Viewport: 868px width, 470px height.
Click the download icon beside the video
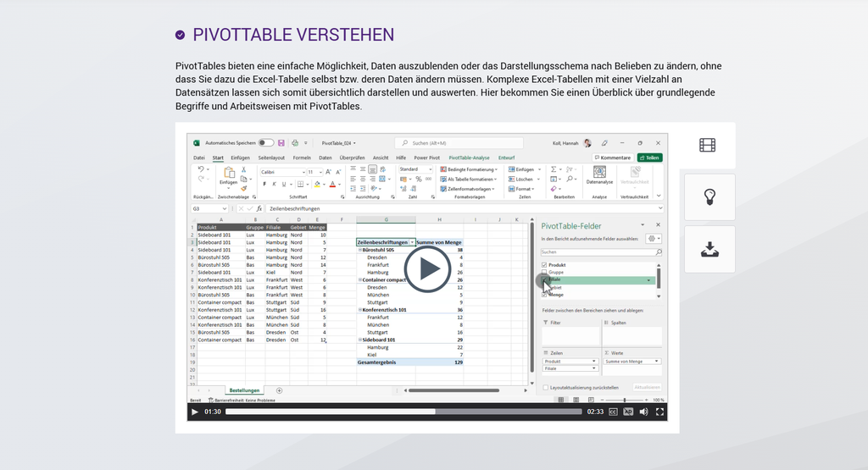[709, 249]
